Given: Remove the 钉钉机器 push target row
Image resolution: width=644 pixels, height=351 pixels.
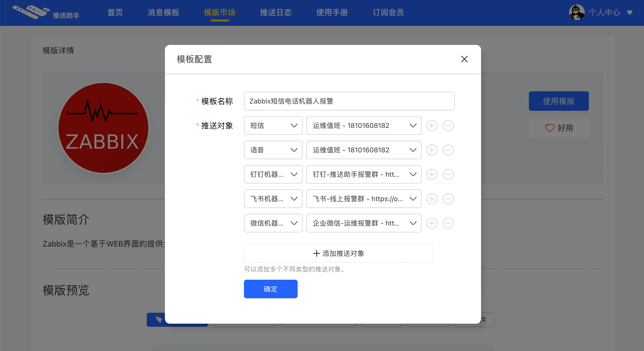Looking at the screenshot, I should (448, 174).
